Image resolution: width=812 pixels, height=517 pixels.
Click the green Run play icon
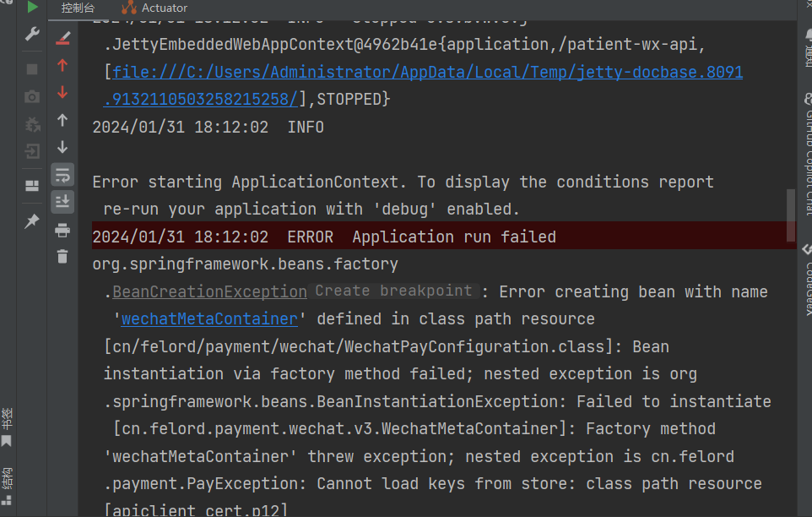[x=32, y=8]
